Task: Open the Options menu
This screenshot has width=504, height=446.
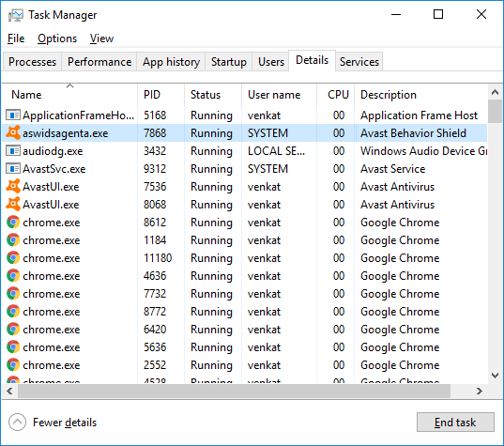Action: click(x=57, y=38)
